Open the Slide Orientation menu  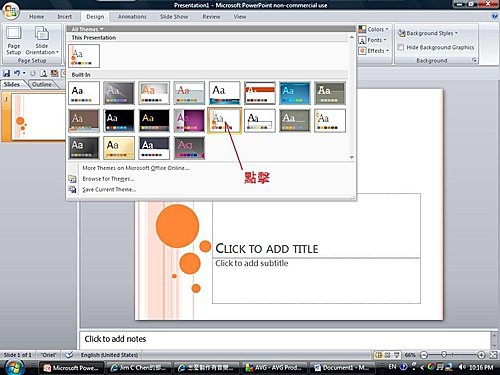(x=42, y=40)
